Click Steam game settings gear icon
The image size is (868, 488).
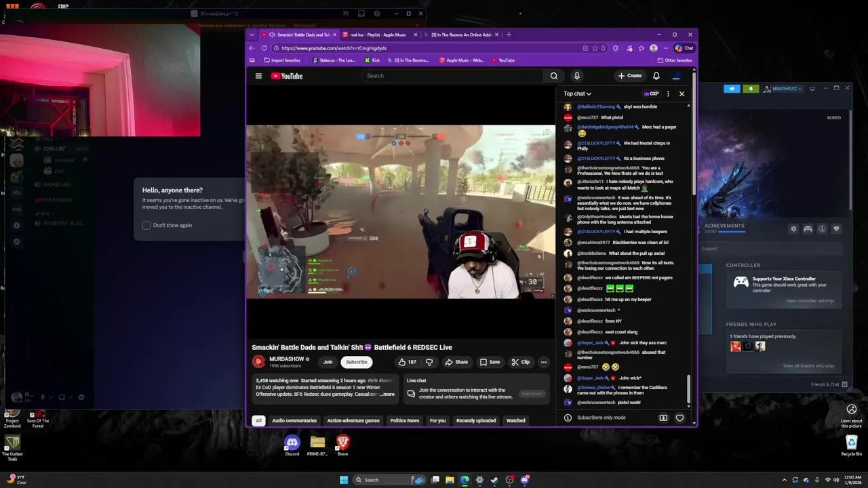pyautogui.click(x=793, y=229)
